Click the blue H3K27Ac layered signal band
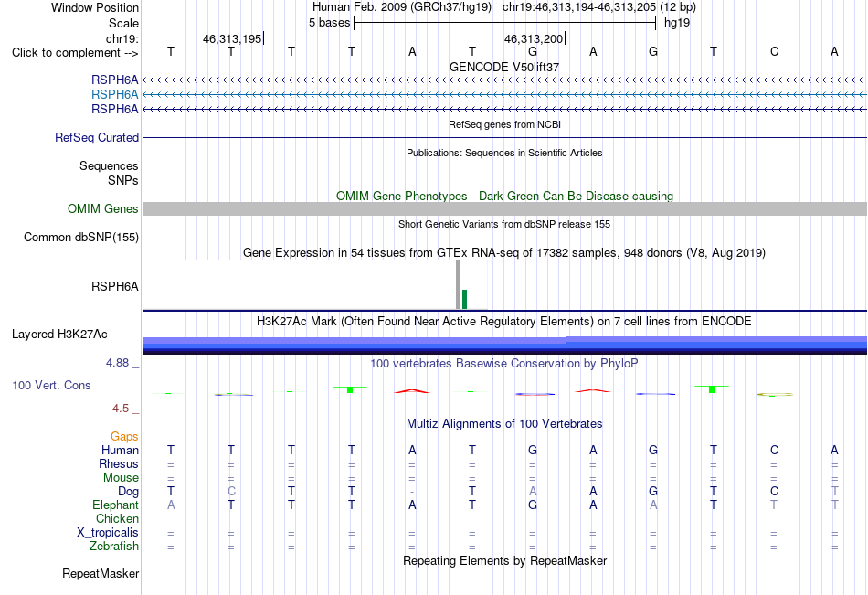This screenshot has width=868, height=595. (505, 345)
